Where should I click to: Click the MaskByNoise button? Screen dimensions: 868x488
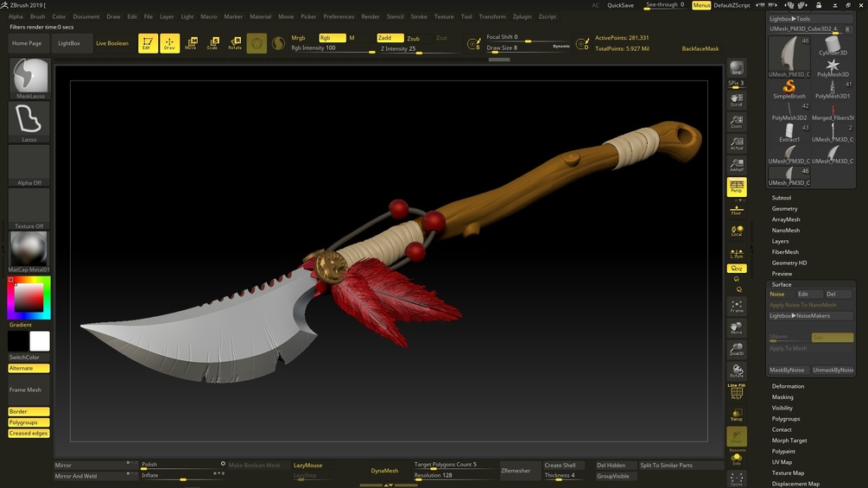pyautogui.click(x=787, y=371)
